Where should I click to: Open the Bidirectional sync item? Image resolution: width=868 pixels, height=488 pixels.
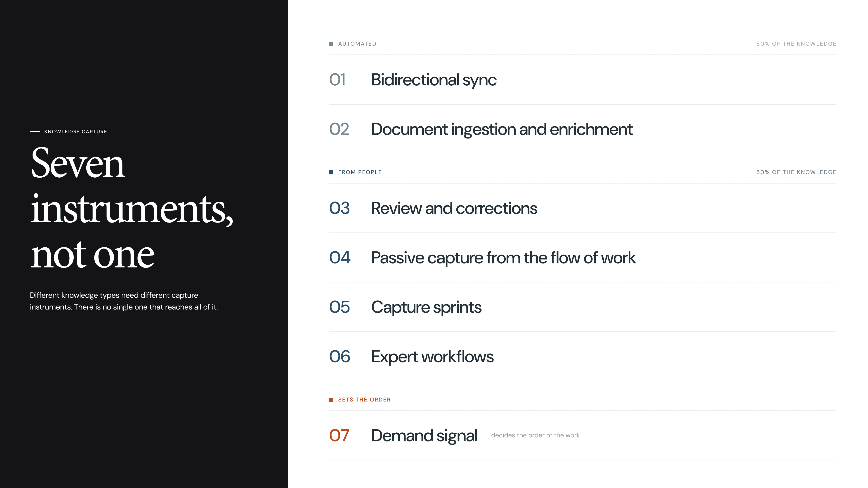pyautogui.click(x=434, y=80)
